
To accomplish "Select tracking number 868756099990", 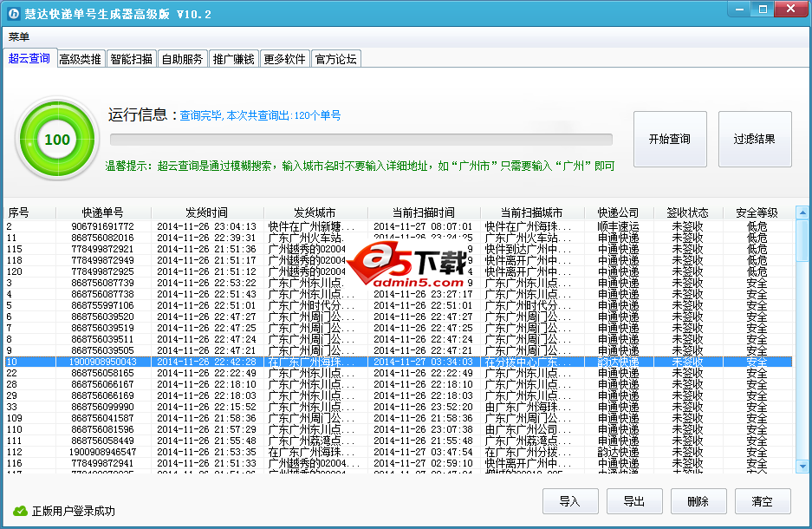I will click(102, 407).
